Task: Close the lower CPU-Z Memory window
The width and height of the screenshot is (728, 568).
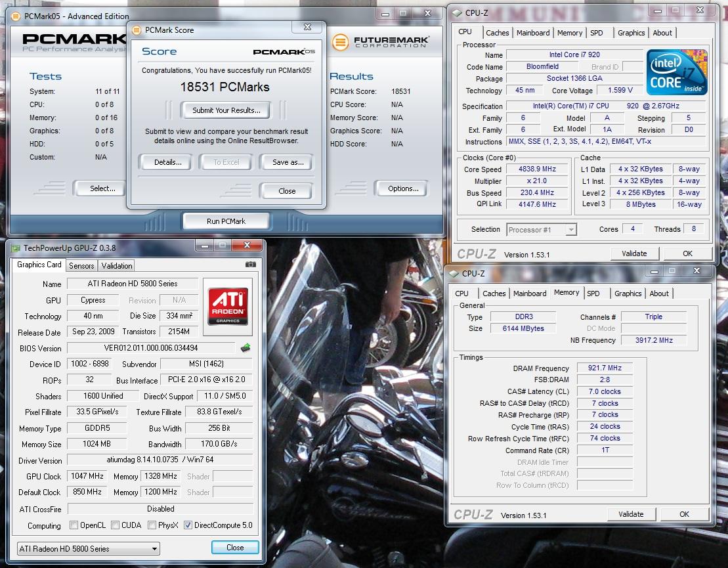Action: pos(696,271)
